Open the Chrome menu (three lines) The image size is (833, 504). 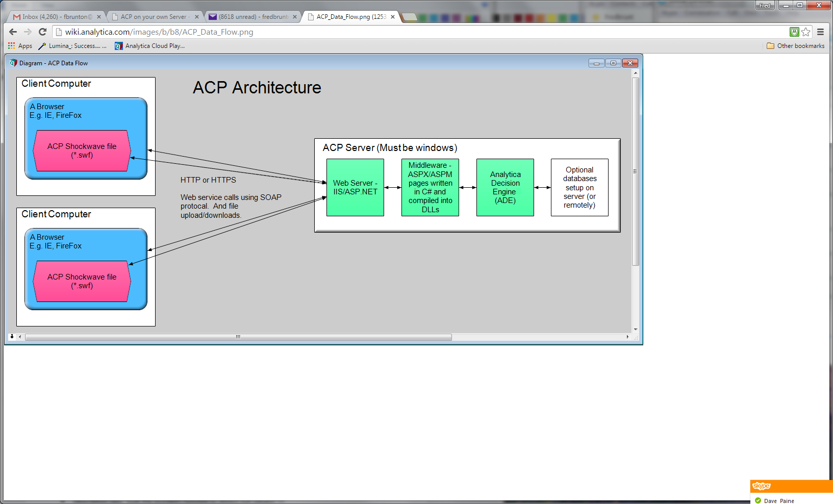(820, 32)
